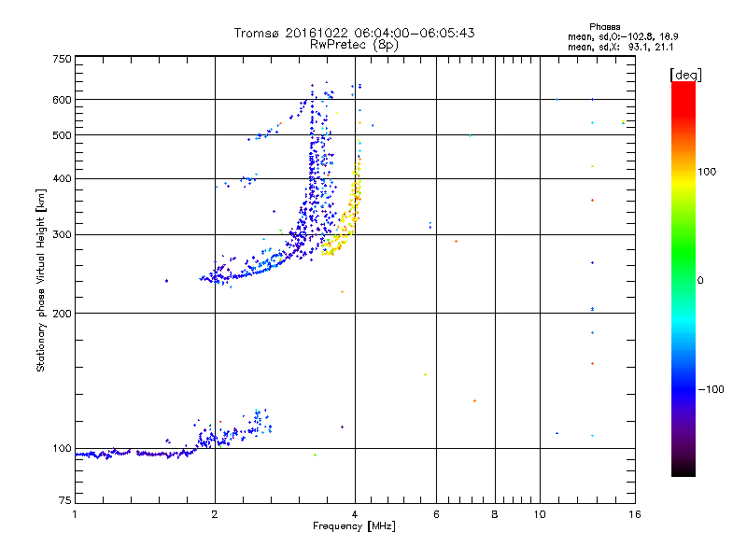Click the colorbar label '-100'

pos(711,389)
